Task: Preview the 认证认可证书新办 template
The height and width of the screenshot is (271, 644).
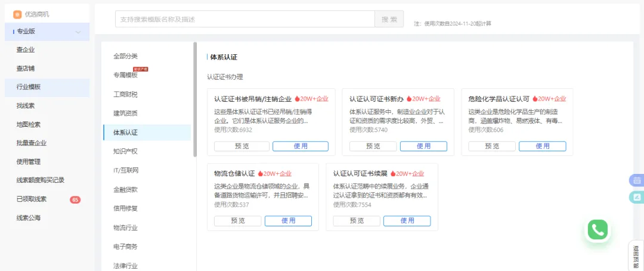Action: [373, 147]
